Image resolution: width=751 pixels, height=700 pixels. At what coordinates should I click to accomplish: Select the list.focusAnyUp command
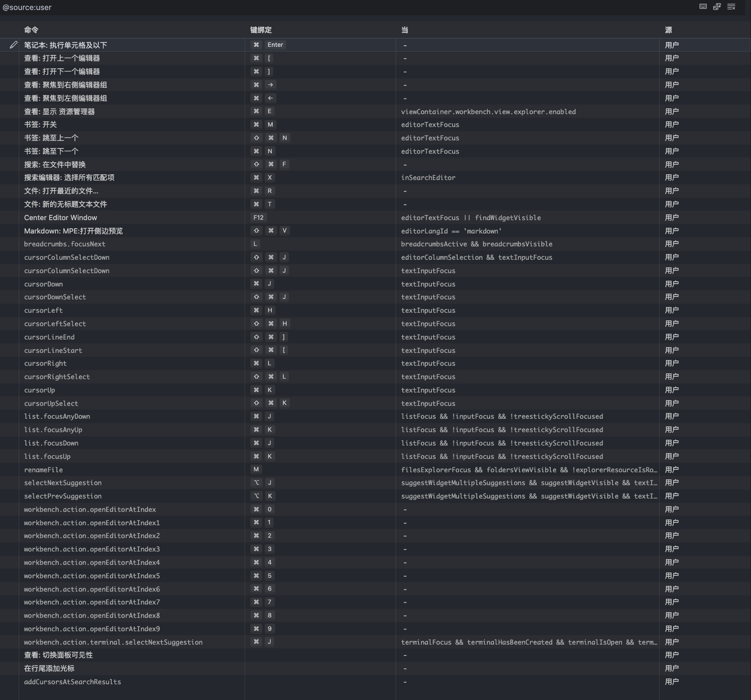point(53,430)
